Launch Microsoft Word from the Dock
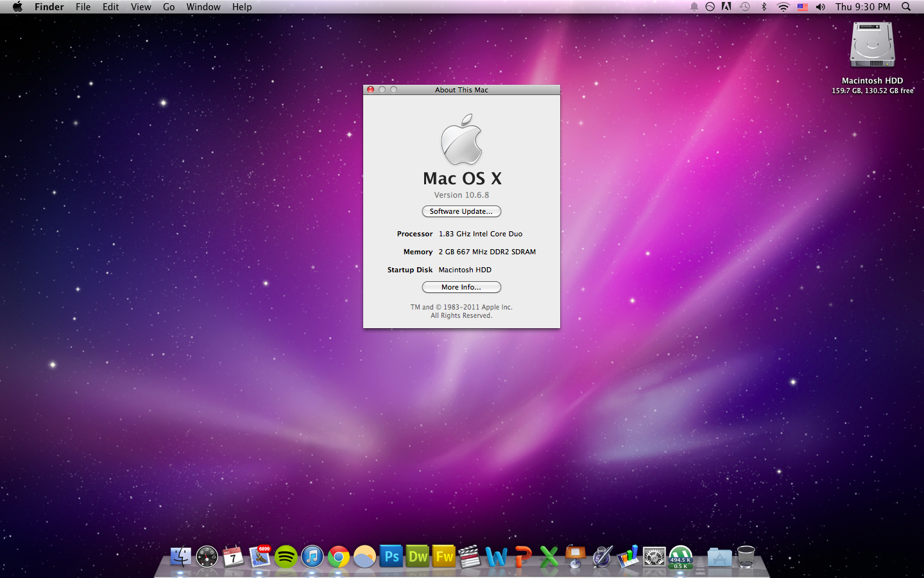The height and width of the screenshot is (578, 924). 497,556
